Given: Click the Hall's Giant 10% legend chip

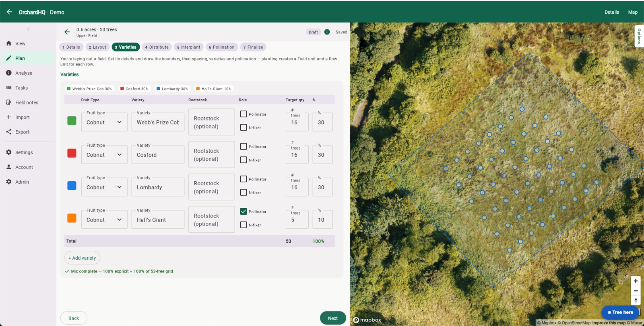Looking at the screenshot, I should (x=213, y=89).
